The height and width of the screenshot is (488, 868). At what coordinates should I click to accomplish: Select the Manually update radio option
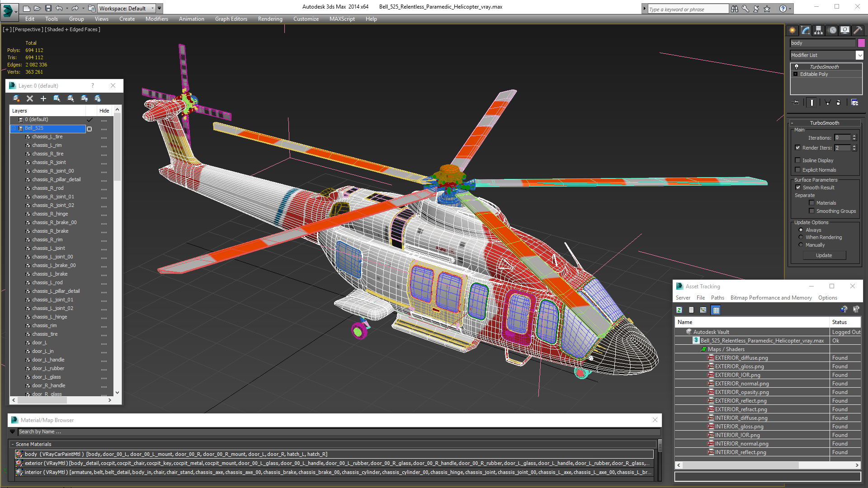801,245
